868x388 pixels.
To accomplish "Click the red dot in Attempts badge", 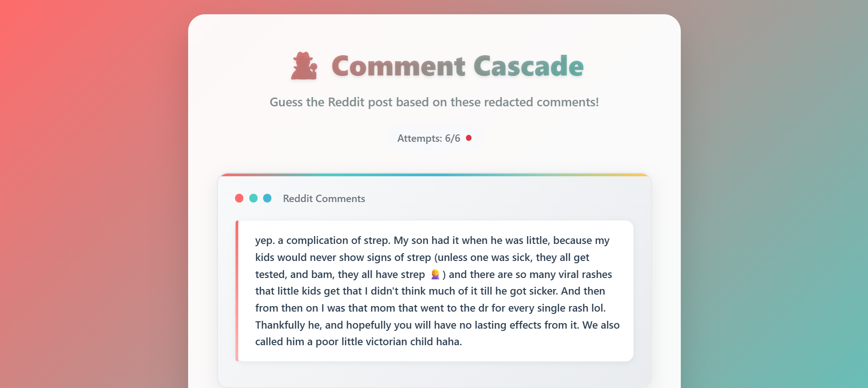I will click(x=469, y=138).
